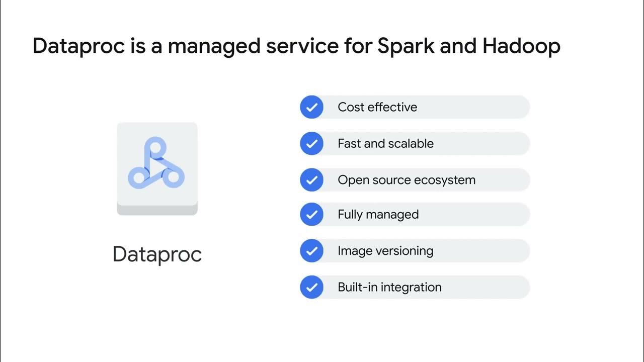644x362 pixels.
Task: Select the Image versioning pill label
Action: point(385,251)
